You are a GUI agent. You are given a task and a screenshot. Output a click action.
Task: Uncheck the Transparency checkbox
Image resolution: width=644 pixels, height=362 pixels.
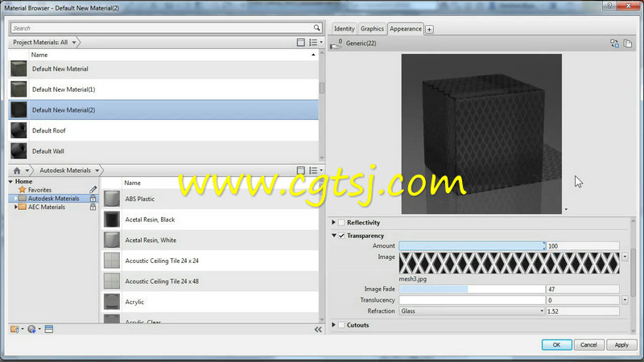341,236
